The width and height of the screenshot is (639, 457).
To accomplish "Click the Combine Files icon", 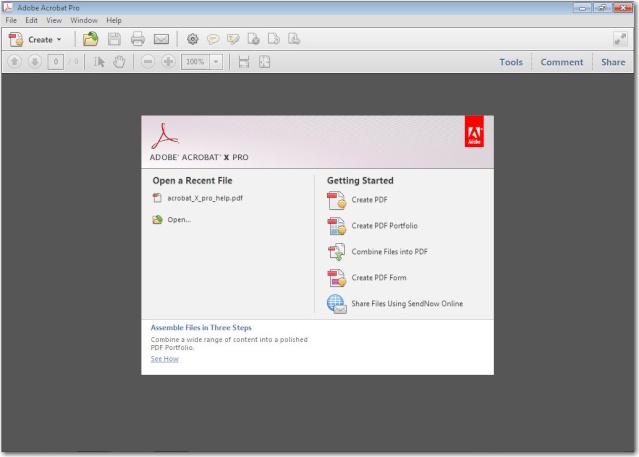I will (337, 252).
